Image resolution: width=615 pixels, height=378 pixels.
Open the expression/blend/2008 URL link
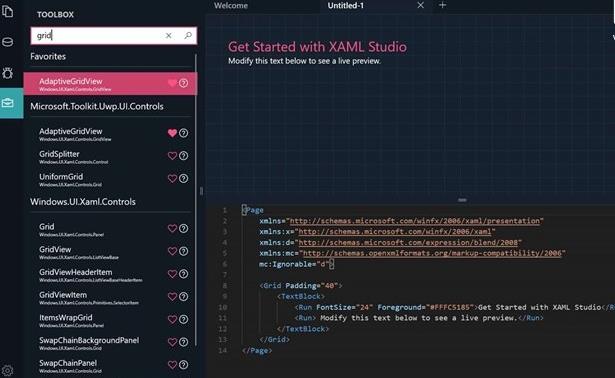tap(408, 243)
